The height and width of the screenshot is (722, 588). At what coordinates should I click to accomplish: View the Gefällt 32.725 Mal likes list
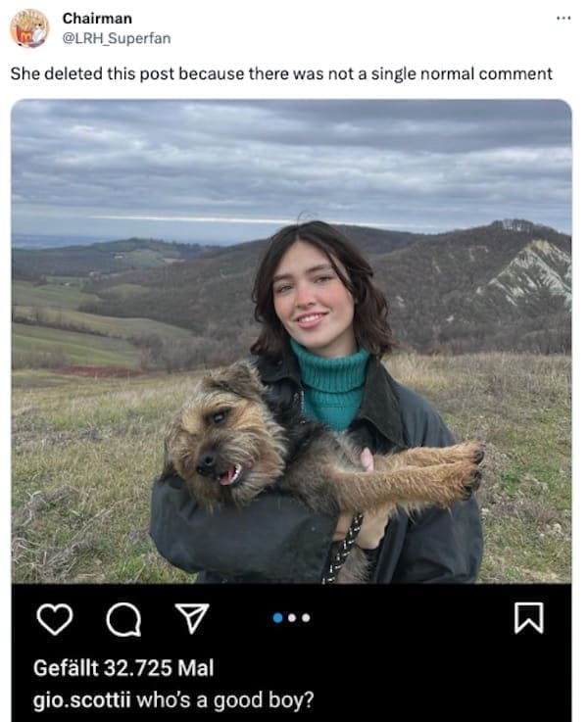point(123,668)
